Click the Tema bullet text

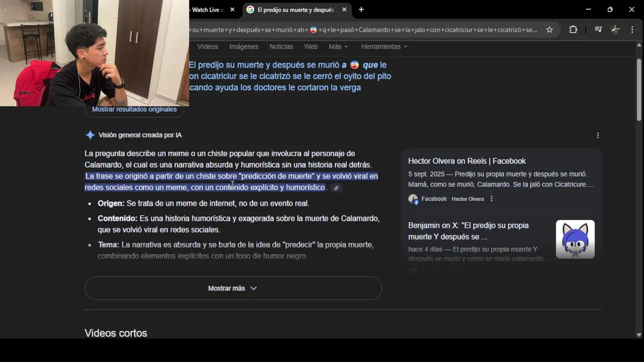235,250
